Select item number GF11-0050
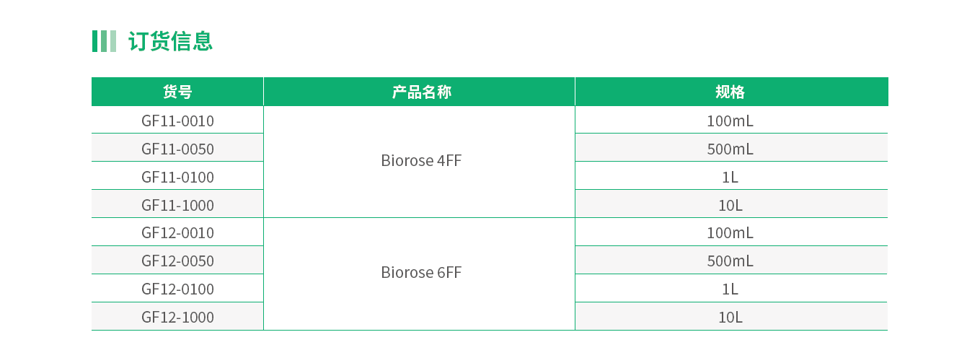 pos(177,149)
